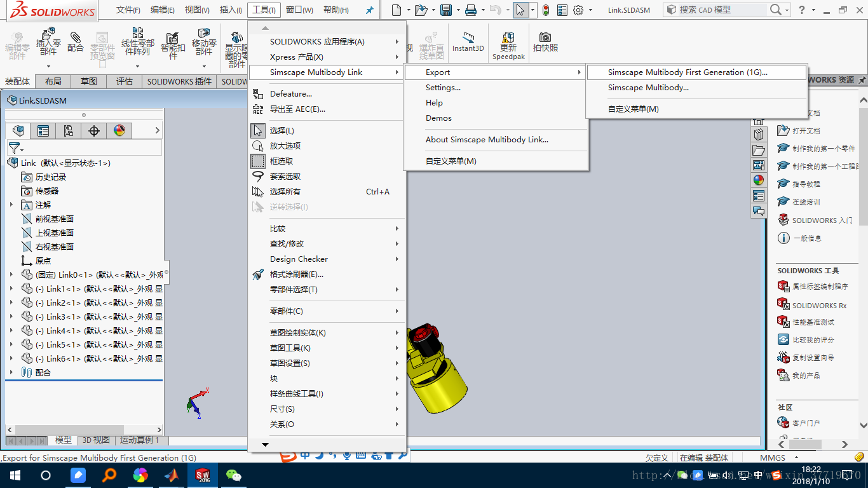This screenshot has height=488, width=868.
Task: Open the DisplayManager color ball tab icon
Action: (x=119, y=131)
